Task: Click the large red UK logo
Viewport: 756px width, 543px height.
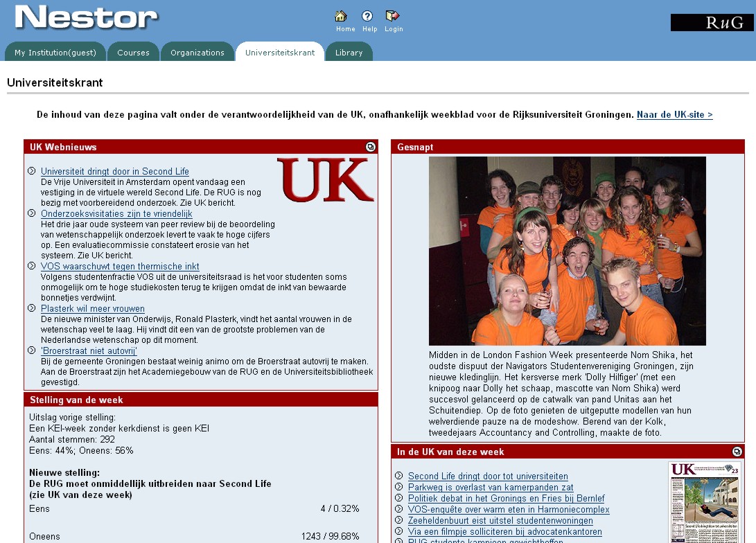Action: pyautogui.click(x=326, y=179)
